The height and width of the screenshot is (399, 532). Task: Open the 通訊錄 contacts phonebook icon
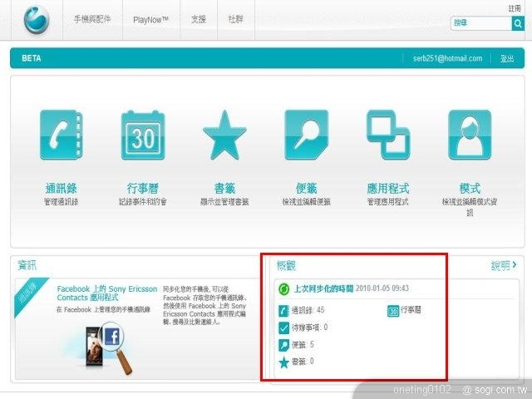tap(61, 134)
